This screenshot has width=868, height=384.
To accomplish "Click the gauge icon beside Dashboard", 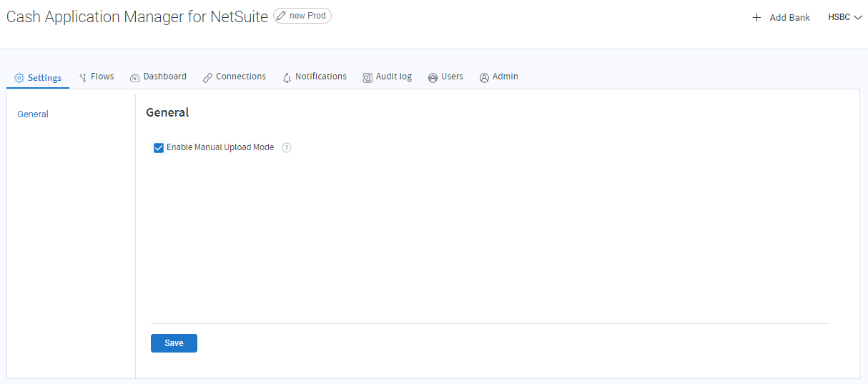I will (135, 77).
